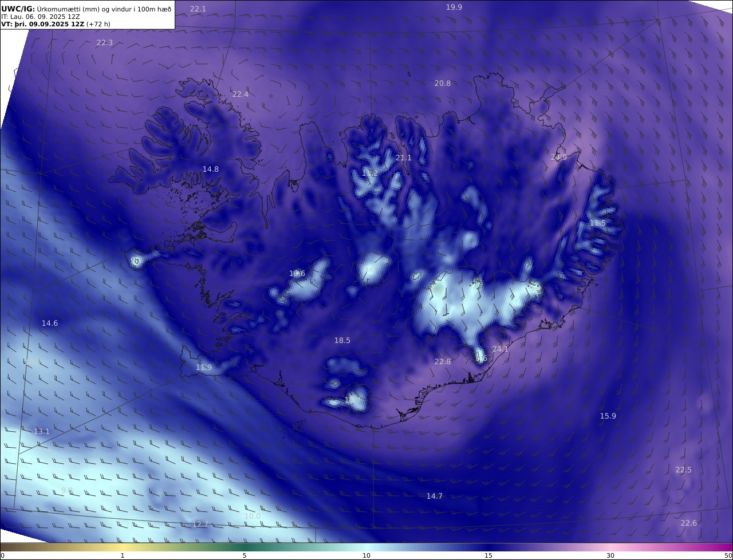Select the 22.5 value label
Image resolution: width=733 pixels, height=560 pixels.
click(684, 470)
